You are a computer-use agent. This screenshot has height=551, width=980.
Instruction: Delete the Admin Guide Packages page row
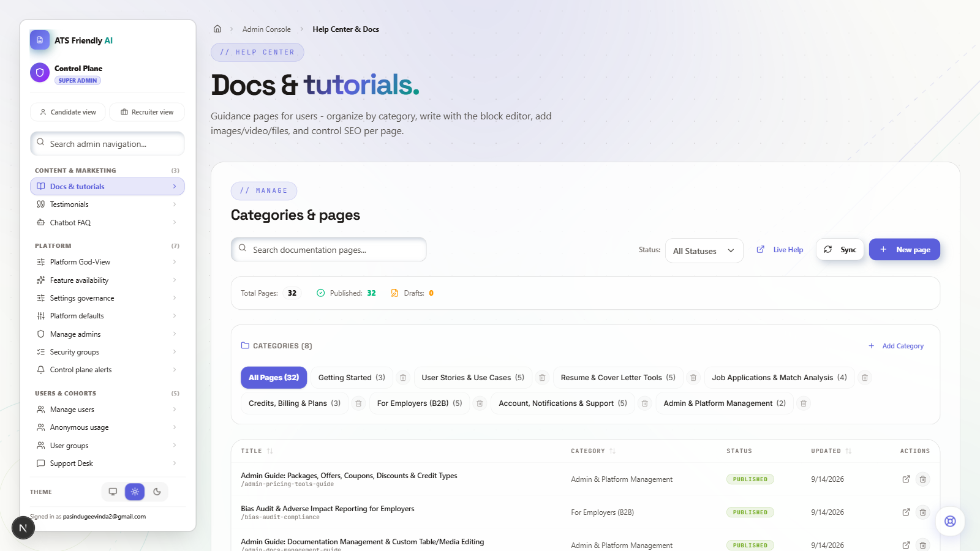(x=923, y=479)
